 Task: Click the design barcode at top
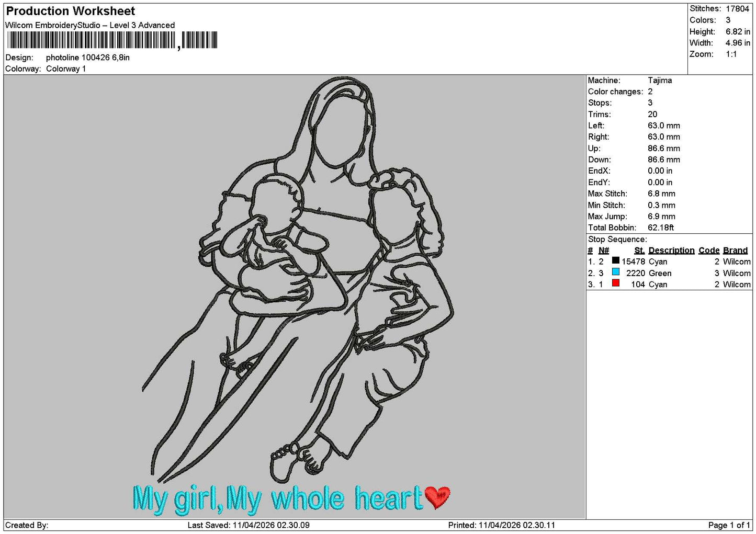112,40
